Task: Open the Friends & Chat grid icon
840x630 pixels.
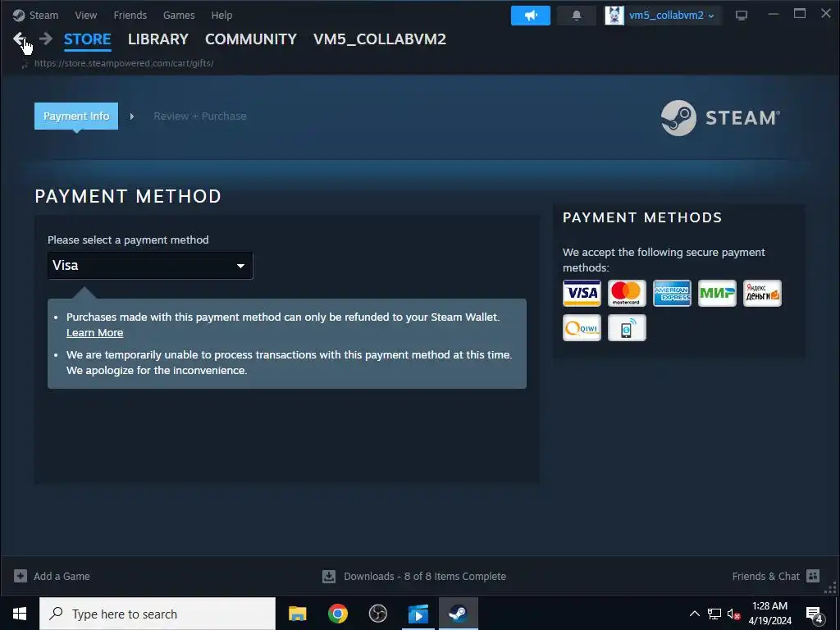Action: pyautogui.click(x=813, y=576)
